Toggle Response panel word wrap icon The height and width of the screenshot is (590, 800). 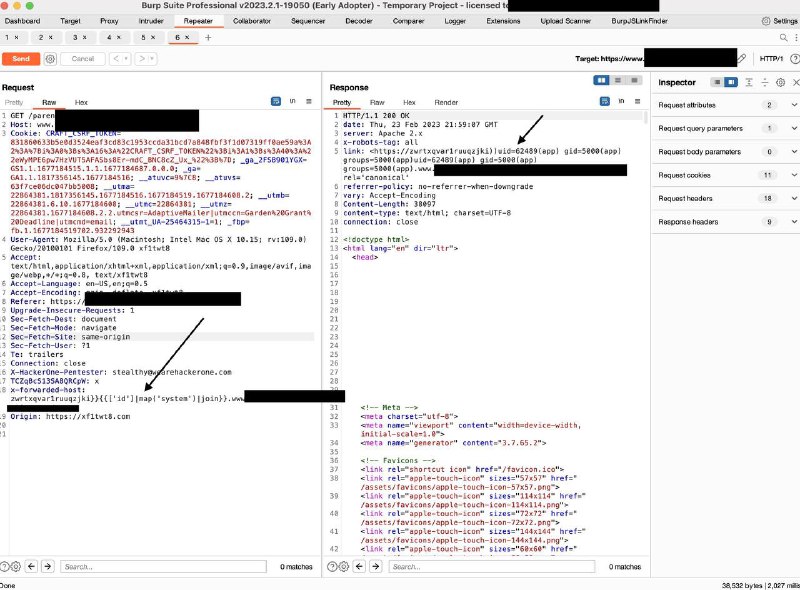coord(605,102)
